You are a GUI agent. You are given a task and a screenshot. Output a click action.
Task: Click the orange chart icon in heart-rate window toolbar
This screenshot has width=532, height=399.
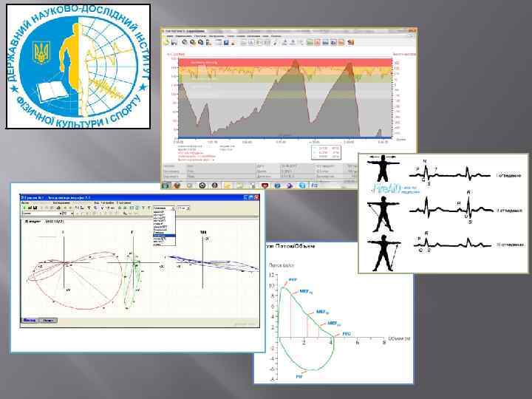(x=341, y=42)
